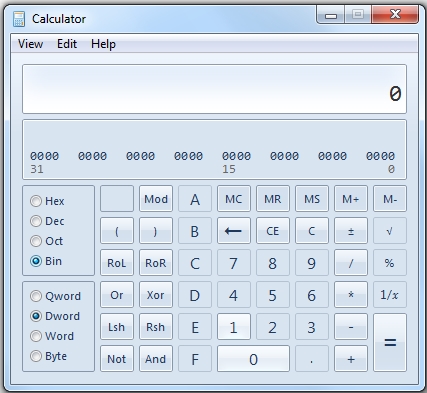Toggle the leftmost bit group above 31
The width and height of the screenshot is (427, 393).
[x=44, y=156]
